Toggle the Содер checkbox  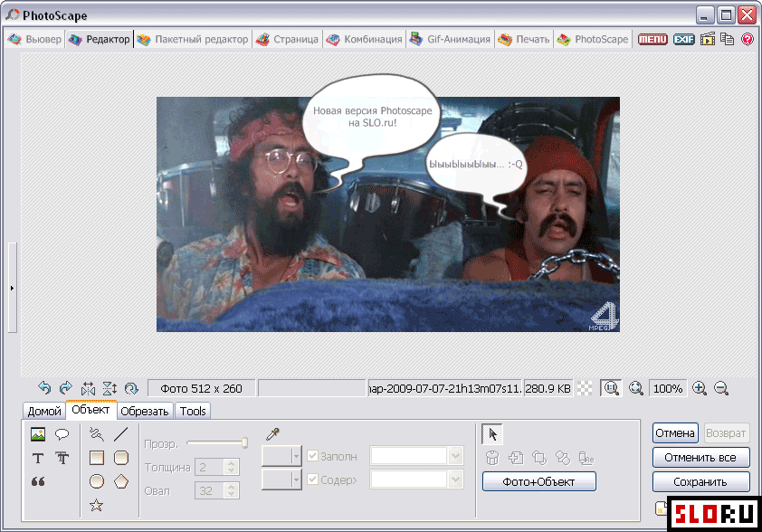[x=312, y=480]
